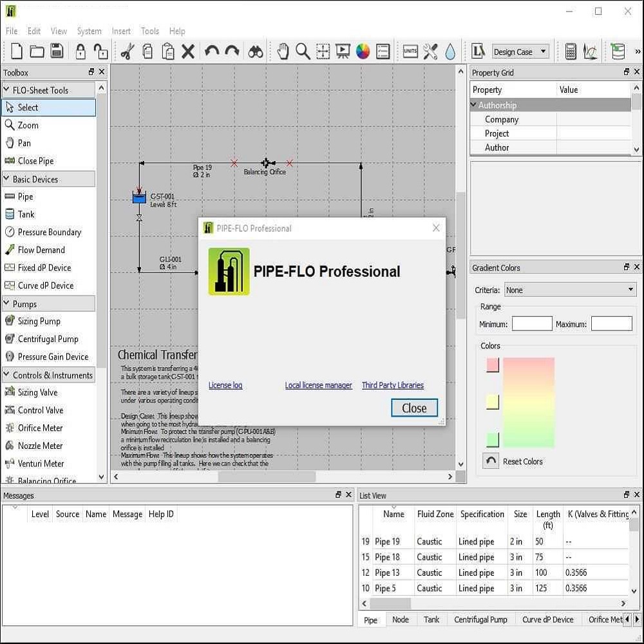Screen dimensions: 644x644
Task: Click the Reset Colors button
Action: coord(491,461)
